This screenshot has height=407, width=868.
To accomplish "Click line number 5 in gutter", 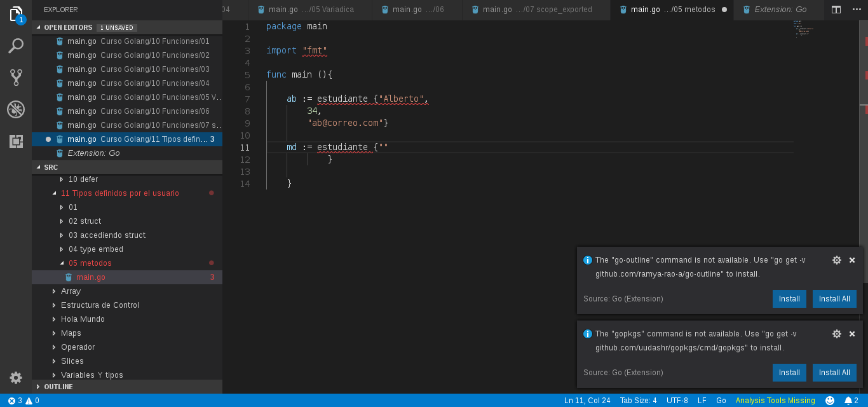I will (x=247, y=75).
